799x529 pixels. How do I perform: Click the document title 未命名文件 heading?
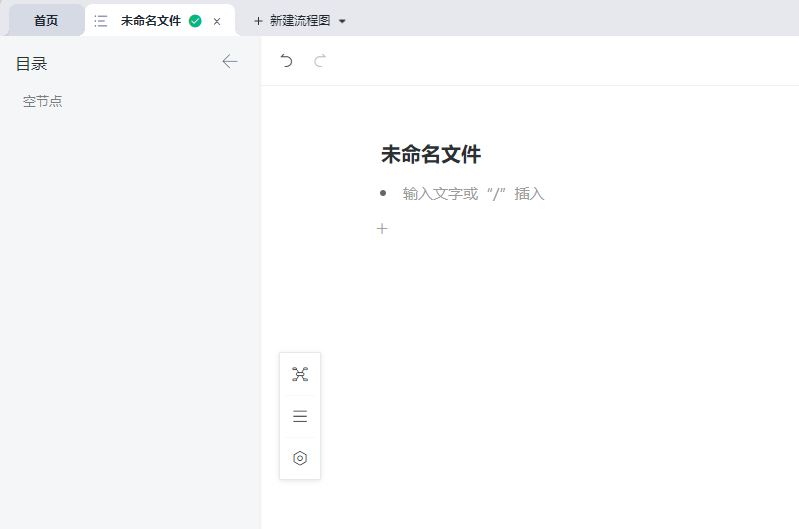(x=431, y=155)
